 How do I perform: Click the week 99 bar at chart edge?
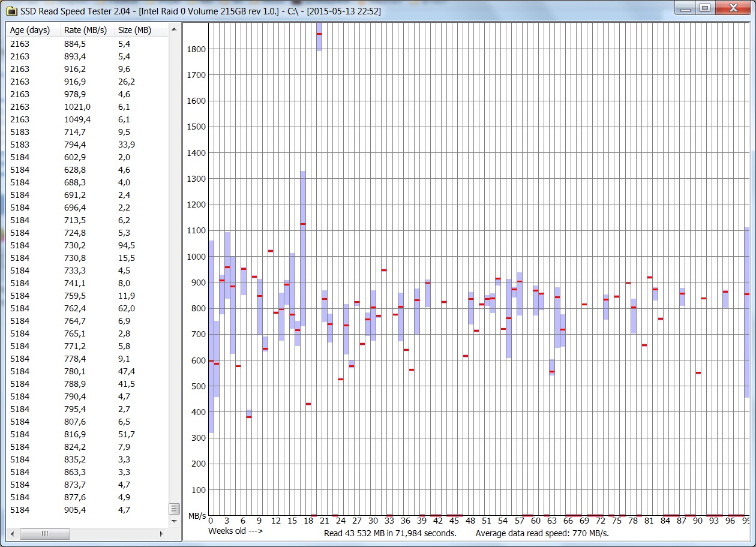747,312
